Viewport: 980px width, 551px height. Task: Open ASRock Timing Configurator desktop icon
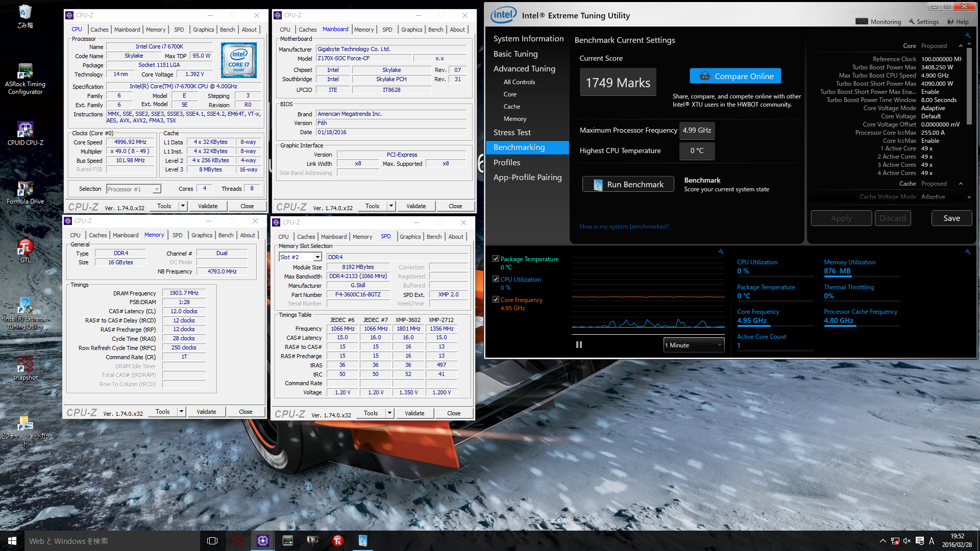[25, 80]
